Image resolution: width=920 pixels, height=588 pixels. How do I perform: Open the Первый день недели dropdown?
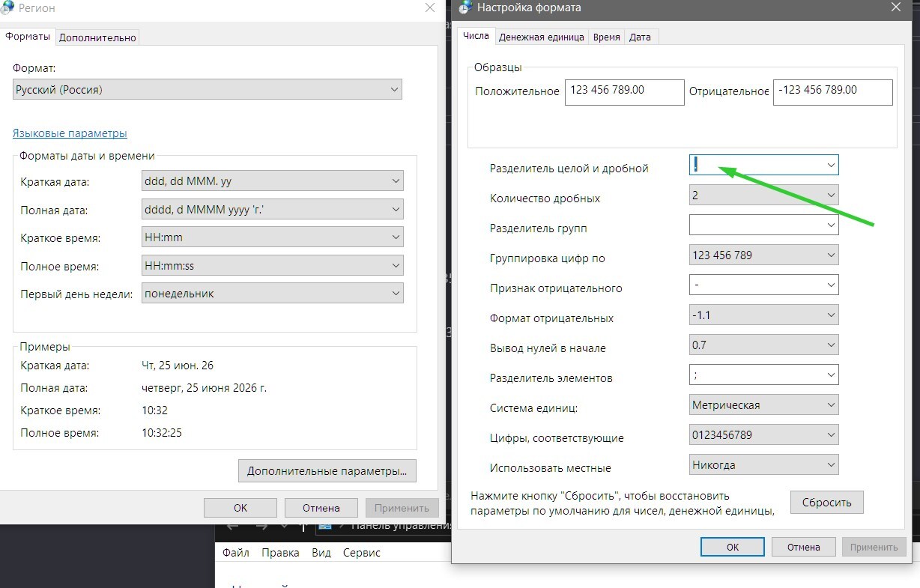(272, 294)
